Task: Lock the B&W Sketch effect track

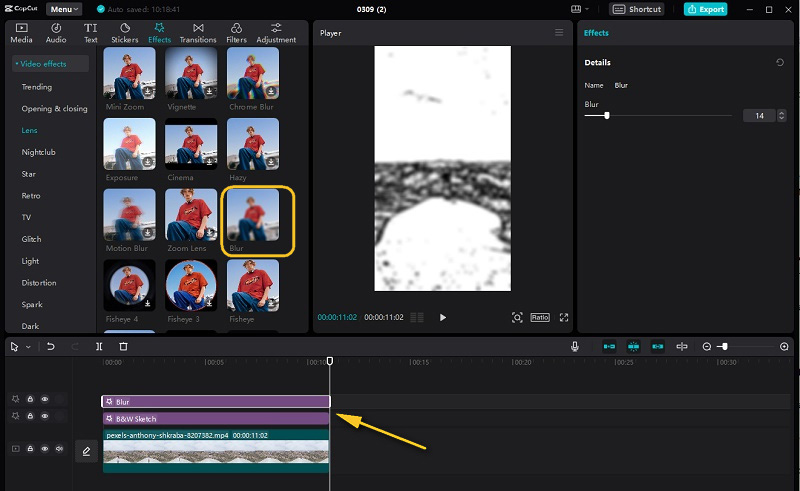Action: (x=30, y=415)
